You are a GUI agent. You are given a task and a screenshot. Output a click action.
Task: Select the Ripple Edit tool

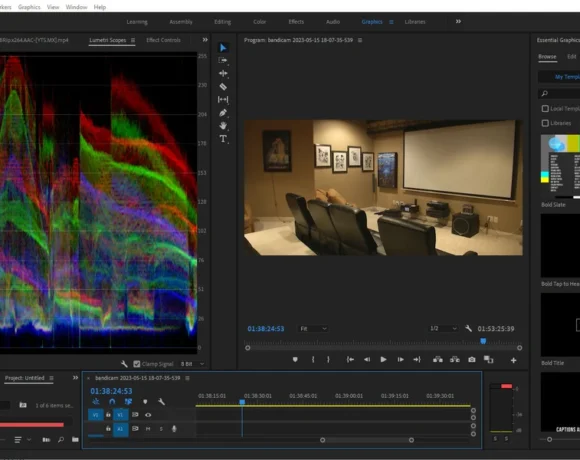point(223,73)
